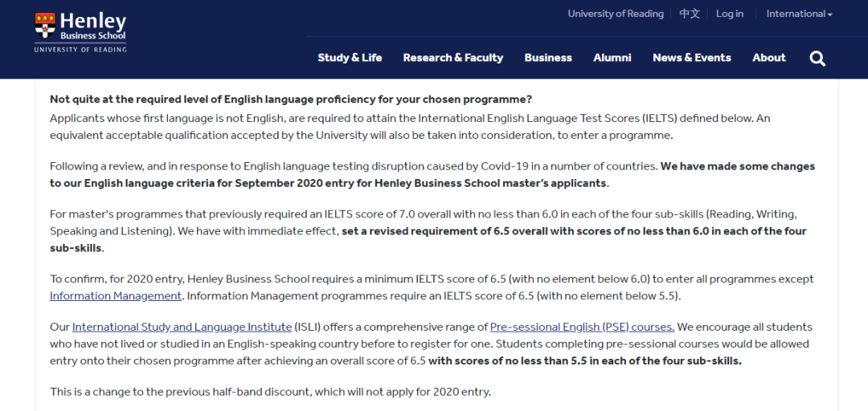Open News & Events menu
The image size is (868, 411).
point(691,58)
